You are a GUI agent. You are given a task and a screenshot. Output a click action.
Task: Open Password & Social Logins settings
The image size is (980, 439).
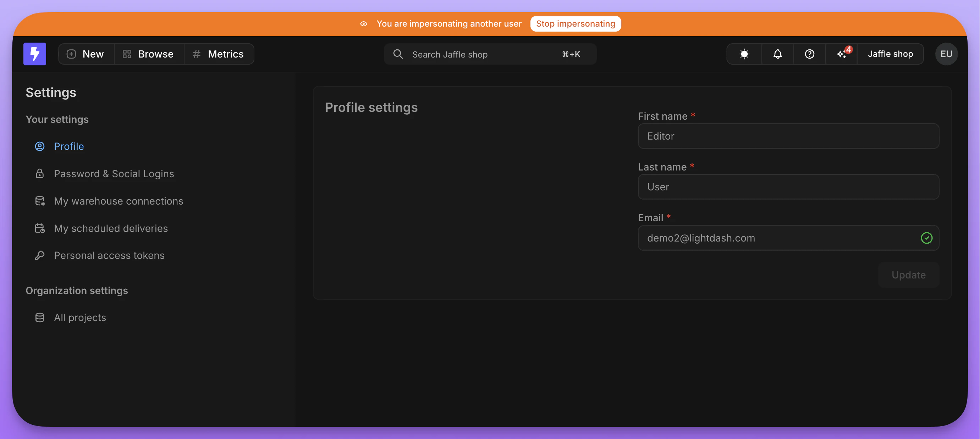[114, 174]
